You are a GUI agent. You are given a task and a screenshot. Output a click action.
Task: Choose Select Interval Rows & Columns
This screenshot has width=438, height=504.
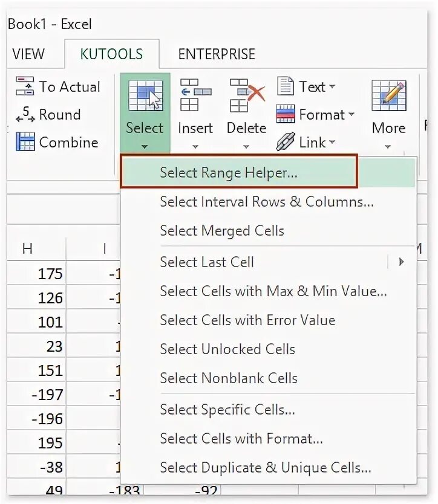click(266, 202)
